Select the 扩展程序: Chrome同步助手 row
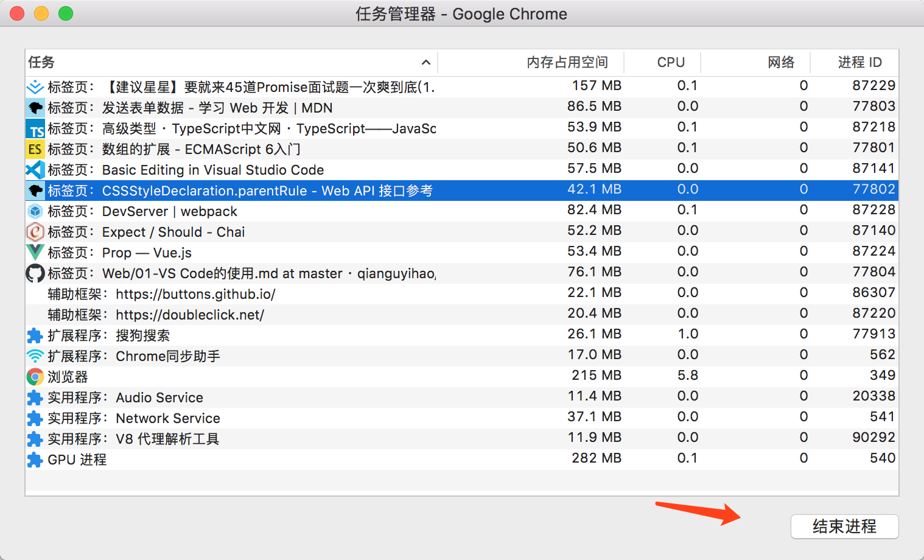Viewport: 924px width, 560px height. (x=462, y=356)
